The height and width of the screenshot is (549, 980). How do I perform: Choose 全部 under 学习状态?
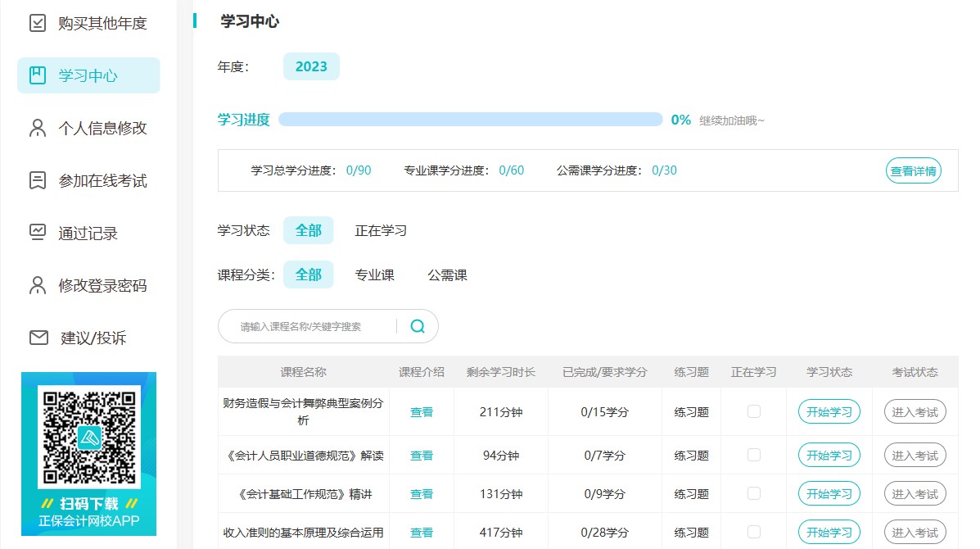[309, 230]
